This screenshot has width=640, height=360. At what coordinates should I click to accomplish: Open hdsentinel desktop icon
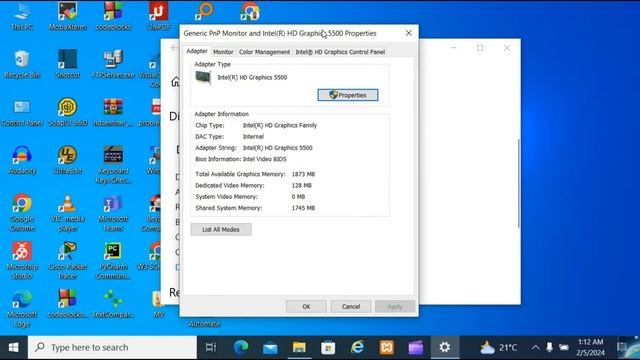[x=113, y=113]
